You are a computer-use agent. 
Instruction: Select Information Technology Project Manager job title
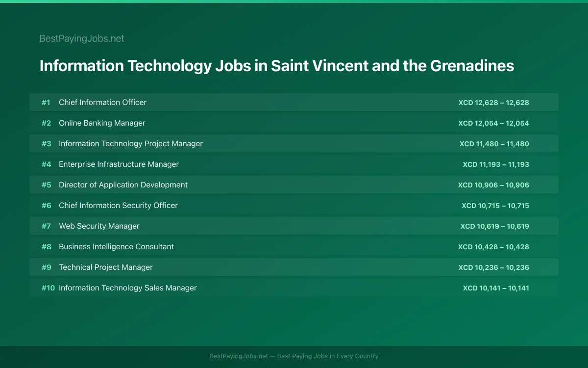pos(131,144)
